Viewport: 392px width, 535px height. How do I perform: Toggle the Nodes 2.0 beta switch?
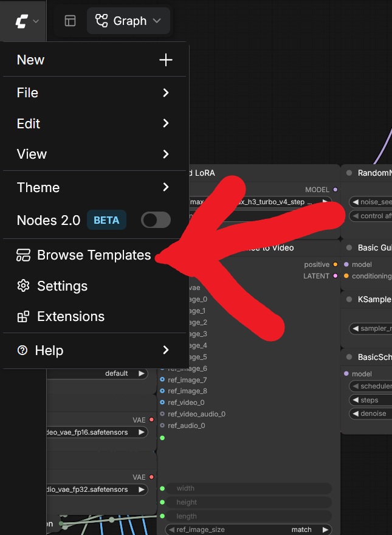point(156,220)
